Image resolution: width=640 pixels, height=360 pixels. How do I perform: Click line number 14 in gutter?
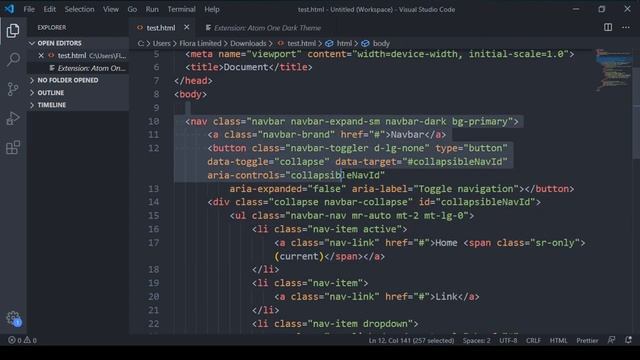[x=153, y=202]
